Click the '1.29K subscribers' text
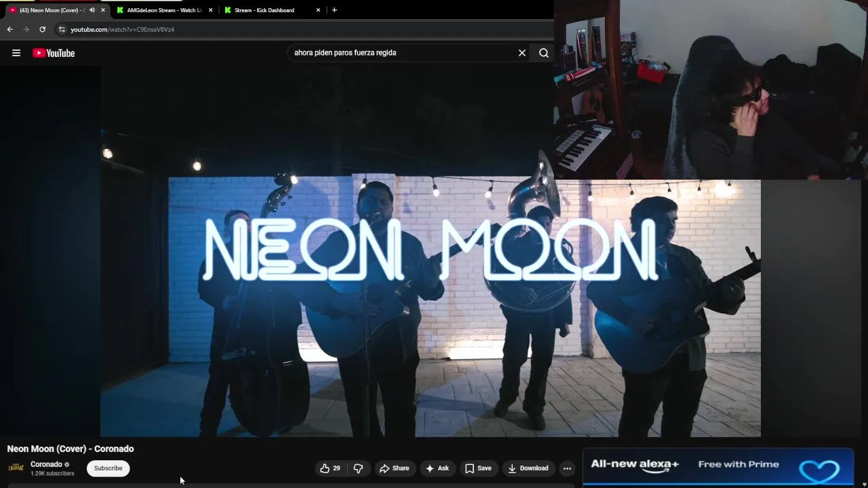The height and width of the screenshot is (488, 868). tap(52, 473)
